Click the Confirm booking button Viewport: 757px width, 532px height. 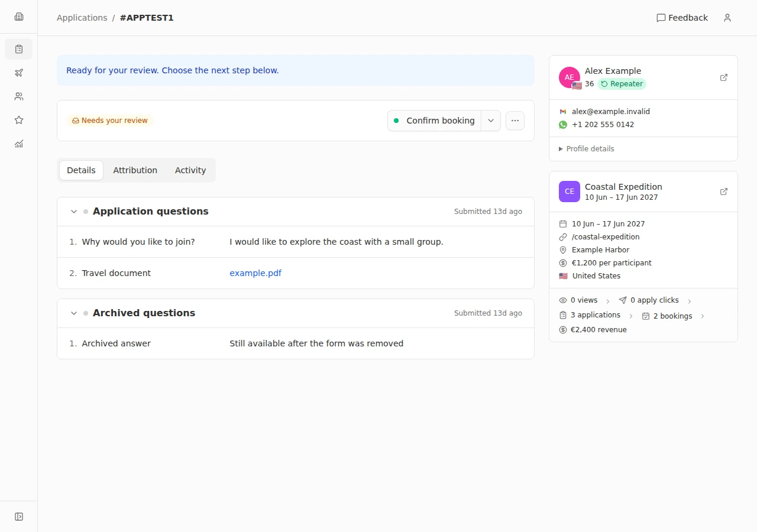tap(434, 121)
